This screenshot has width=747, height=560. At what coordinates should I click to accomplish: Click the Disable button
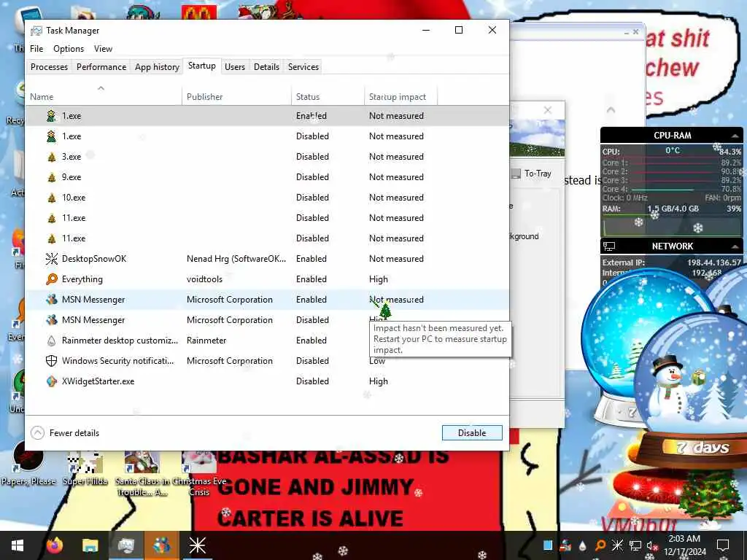(472, 433)
